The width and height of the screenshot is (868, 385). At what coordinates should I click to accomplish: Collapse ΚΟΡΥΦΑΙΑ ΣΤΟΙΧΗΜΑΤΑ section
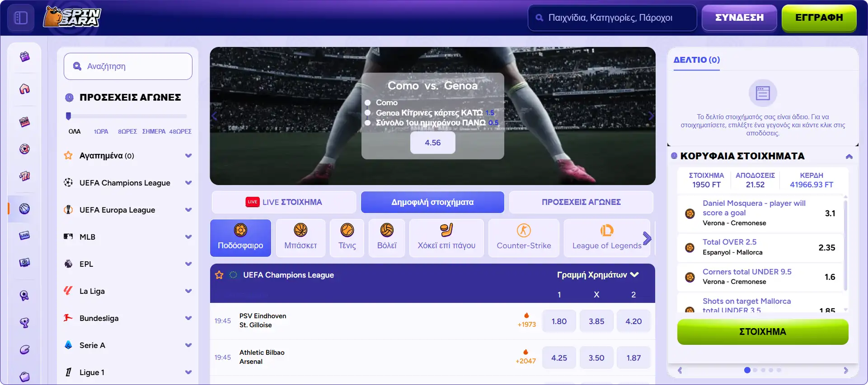849,157
